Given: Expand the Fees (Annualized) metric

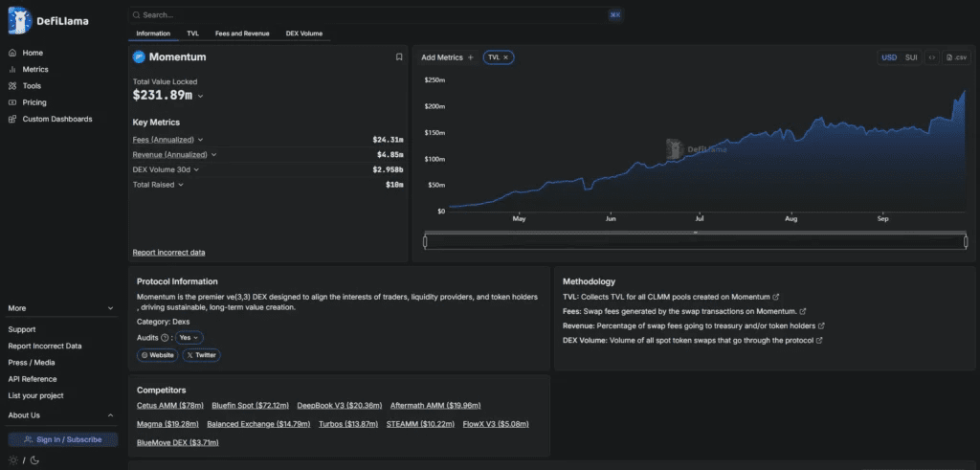Looking at the screenshot, I should pos(168,140).
